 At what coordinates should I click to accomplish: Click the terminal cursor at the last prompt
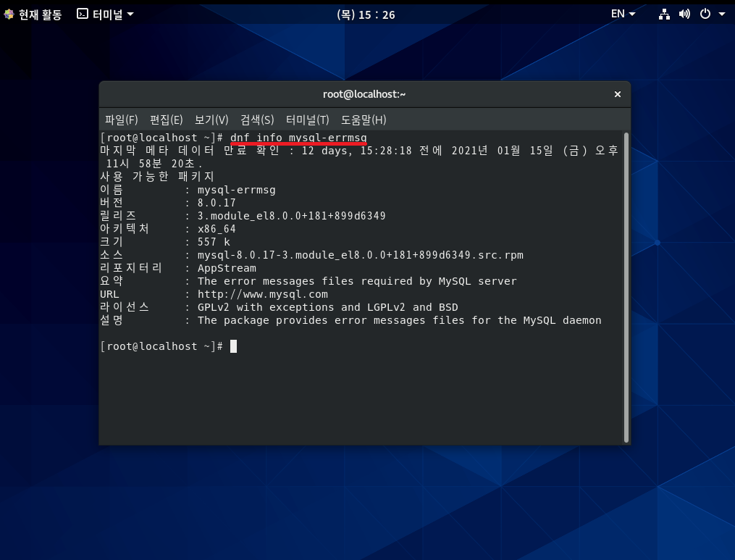pos(233,346)
